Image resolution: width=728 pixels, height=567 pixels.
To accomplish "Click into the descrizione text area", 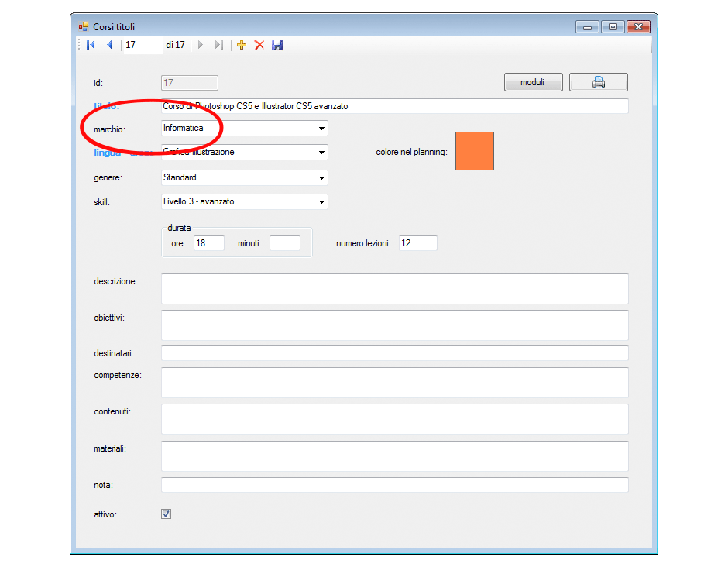I will tap(395, 289).
